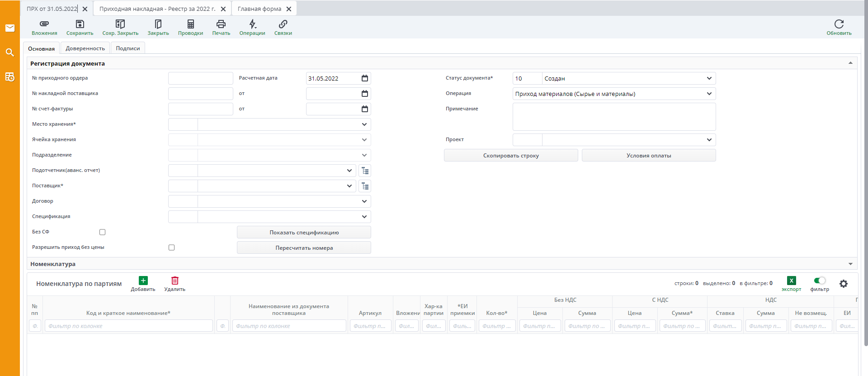
Task: Export table to Excel via экспорт
Action: point(791,281)
